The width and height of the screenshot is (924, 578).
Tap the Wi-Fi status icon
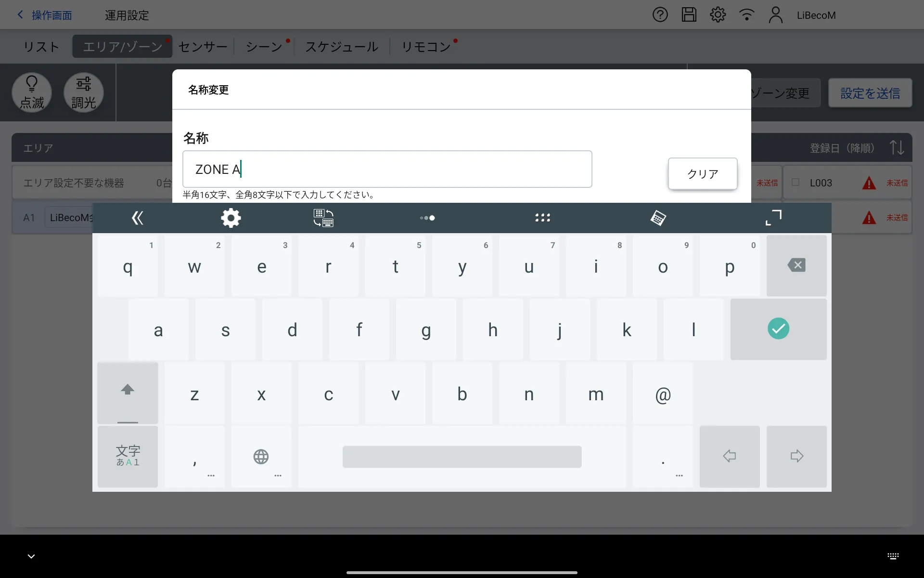click(746, 15)
